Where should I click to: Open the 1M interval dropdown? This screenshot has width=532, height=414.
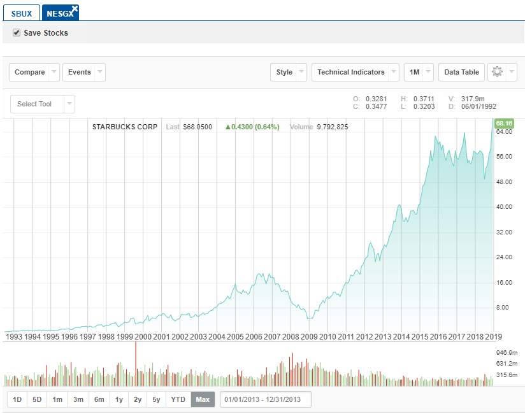419,72
